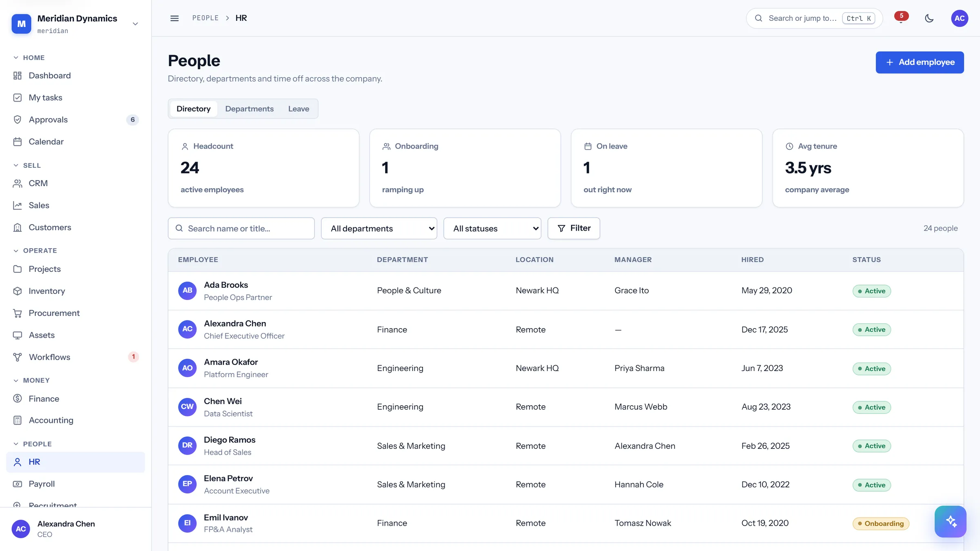Open notifications bell with 5 badge
This screenshot has height=551, width=980.
point(901,18)
